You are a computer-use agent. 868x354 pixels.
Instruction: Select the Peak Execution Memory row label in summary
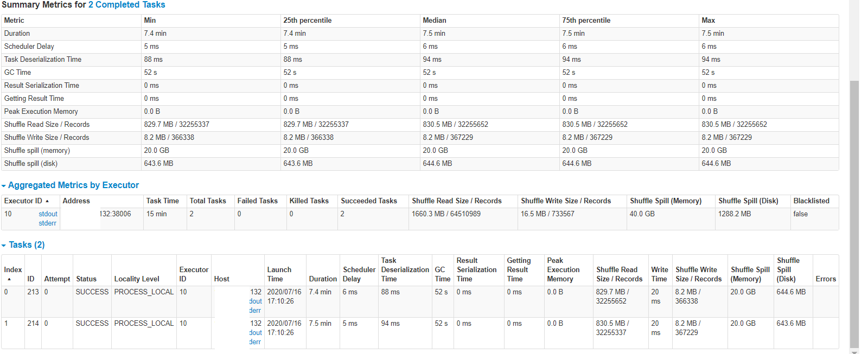tap(41, 112)
